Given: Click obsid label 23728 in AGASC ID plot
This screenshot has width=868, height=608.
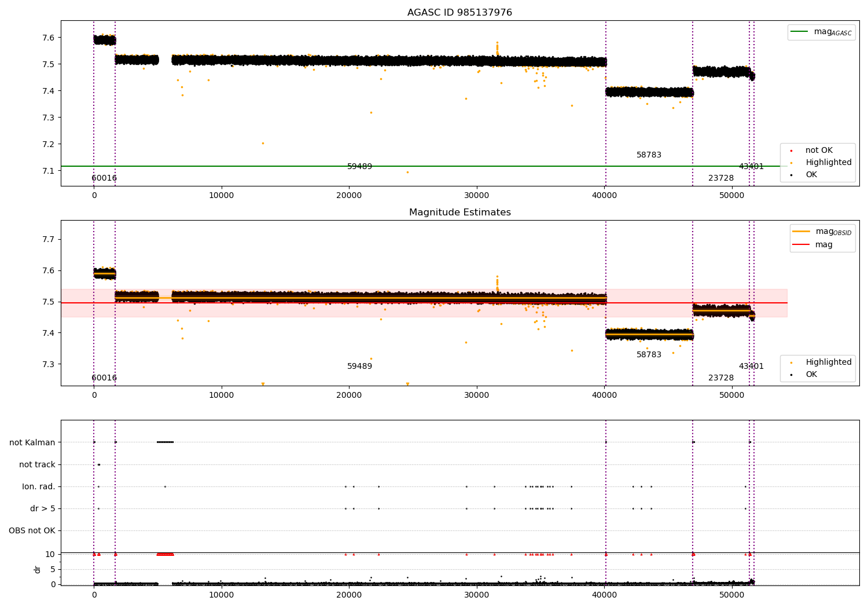Looking at the screenshot, I should point(721,178).
